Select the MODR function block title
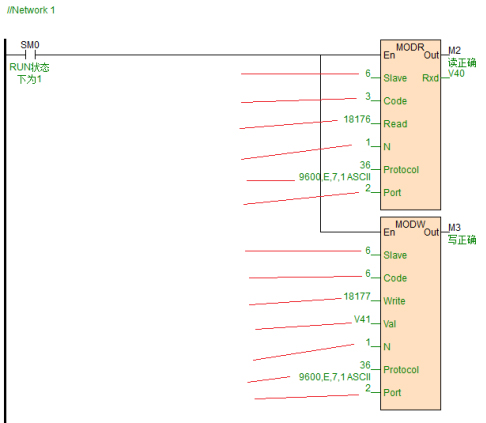Image resolution: width=486 pixels, height=423 pixels. point(410,47)
